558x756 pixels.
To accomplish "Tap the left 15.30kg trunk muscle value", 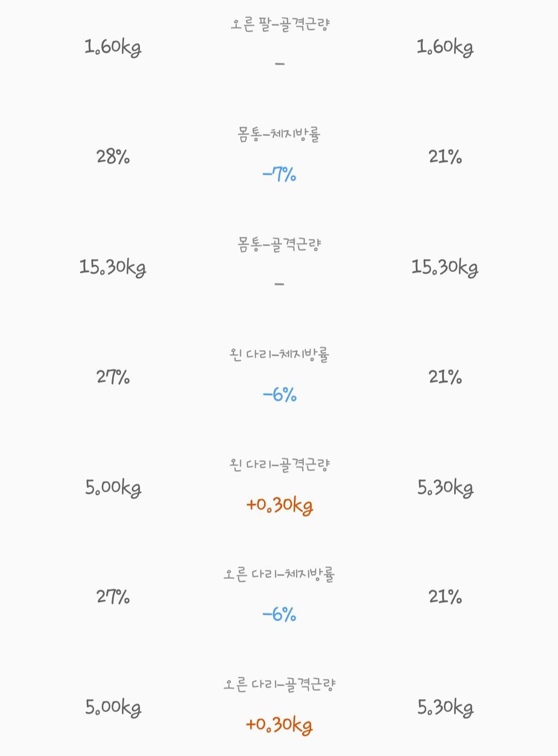I will click(x=113, y=267).
